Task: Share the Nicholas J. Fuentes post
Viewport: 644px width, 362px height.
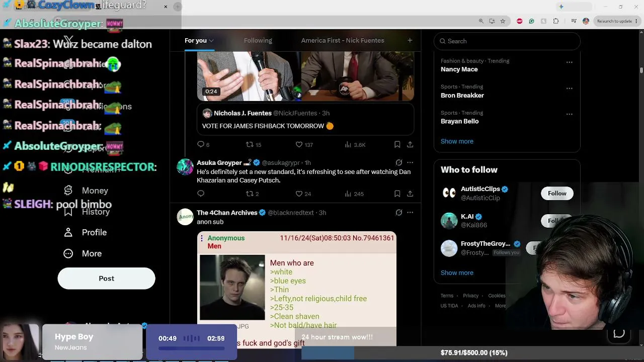Action: [410, 144]
